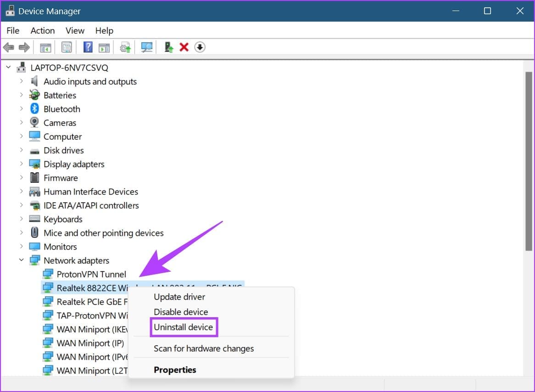The height and width of the screenshot is (392, 535).
Task: Click the Bluetooth category icon
Action: point(34,109)
